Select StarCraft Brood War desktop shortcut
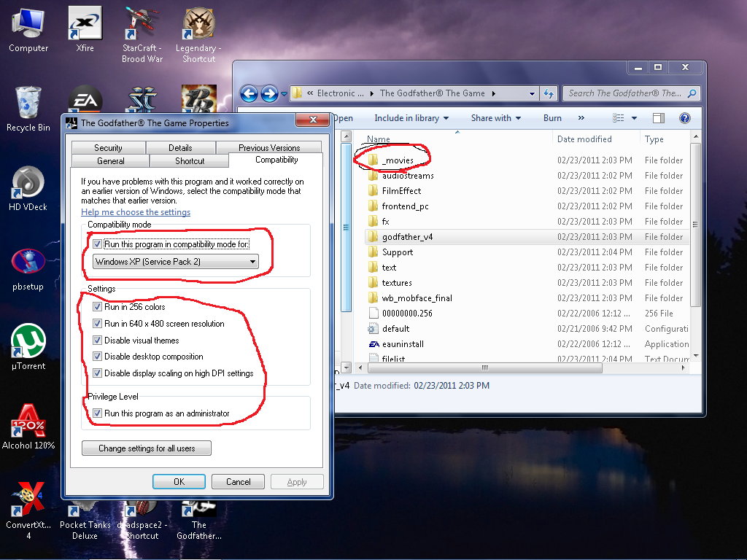Screen dimensions: 747x560 pos(142,34)
